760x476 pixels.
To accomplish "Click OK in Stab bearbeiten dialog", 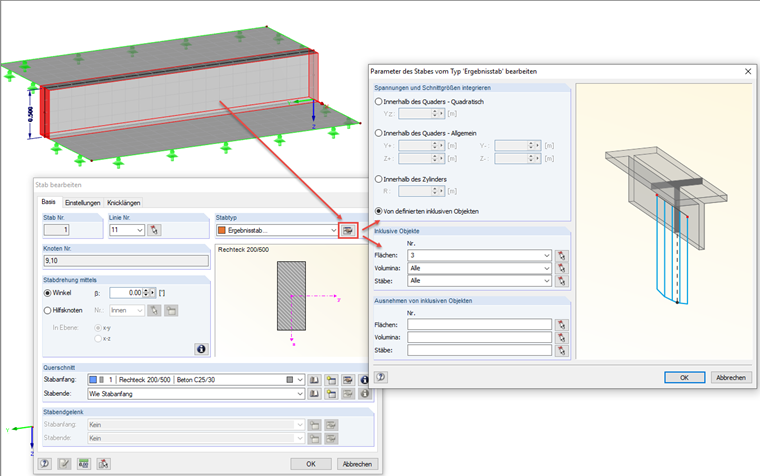I will click(x=311, y=464).
